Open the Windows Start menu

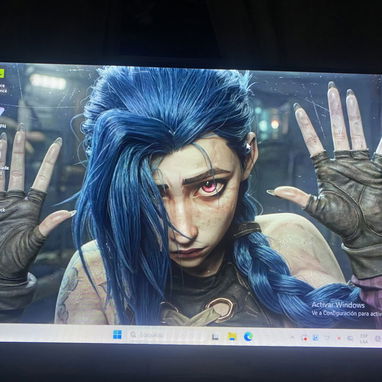[x=117, y=335]
